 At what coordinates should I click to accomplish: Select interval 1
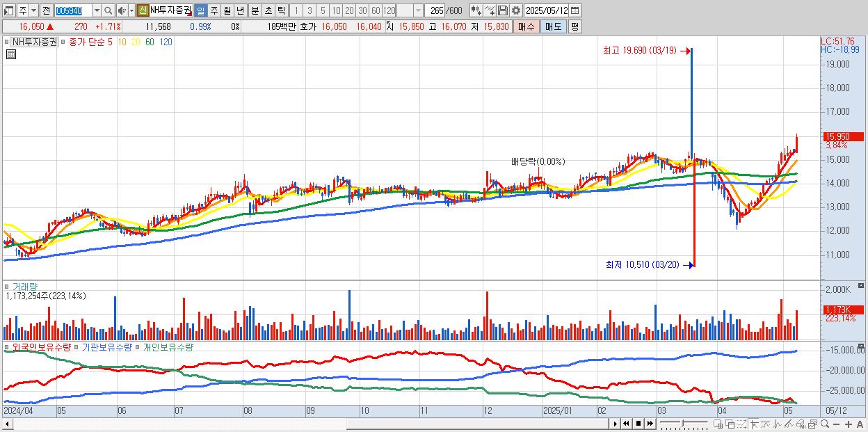pos(296,10)
